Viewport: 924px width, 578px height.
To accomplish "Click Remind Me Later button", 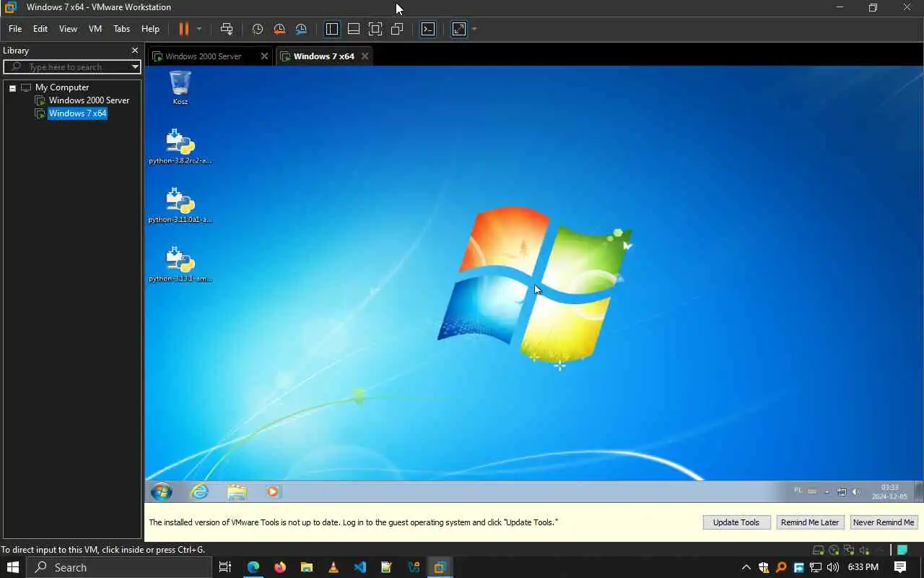I will (810, 522).
